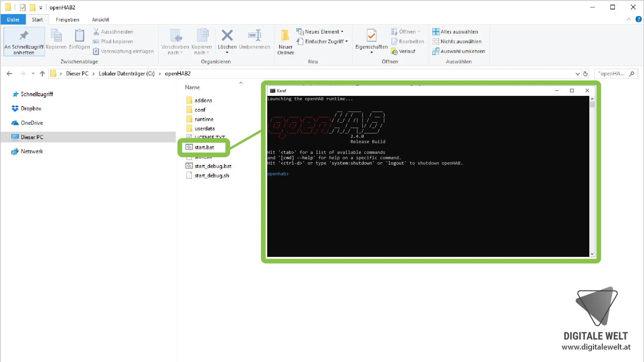Click the Karaf window system icon
Image resolution: width=644 pixels, height=362 pixels.
coord(272,91)
